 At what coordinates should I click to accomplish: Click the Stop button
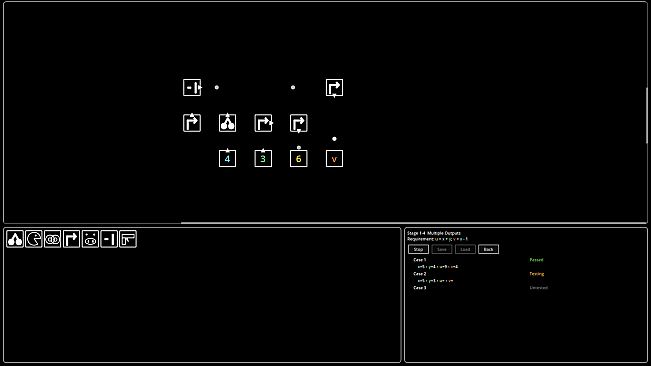pyautogui.click(x=418, y=249)
